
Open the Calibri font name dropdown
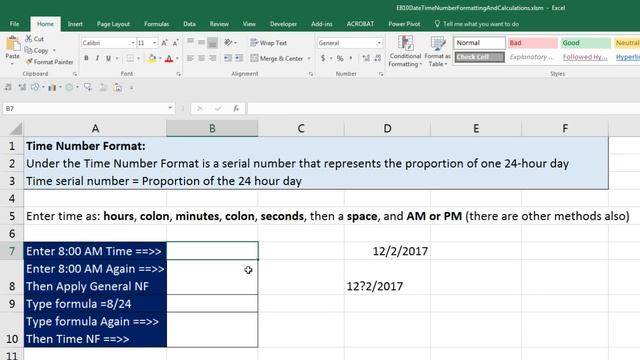tap(133, 43)
